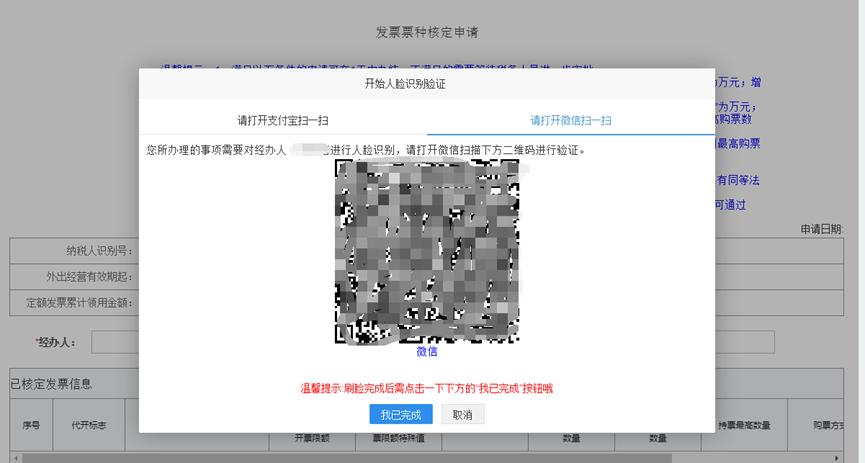The width and height of the screenshot is (865, 463).
Task: Click the 定额发票累计领用金额 label
Action: click(79, 303)
